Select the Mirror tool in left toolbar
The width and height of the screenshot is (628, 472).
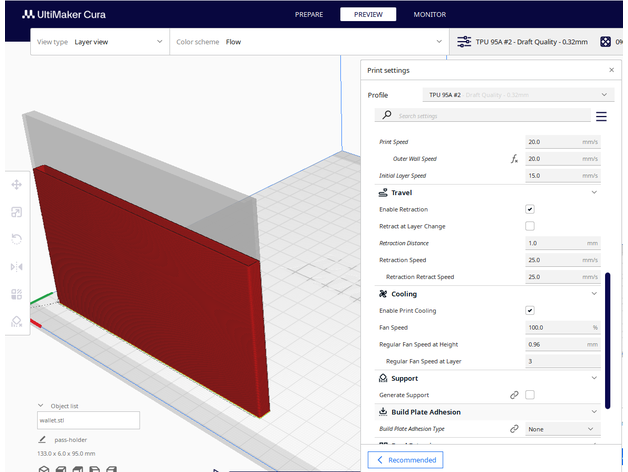[x=16, y=267]
